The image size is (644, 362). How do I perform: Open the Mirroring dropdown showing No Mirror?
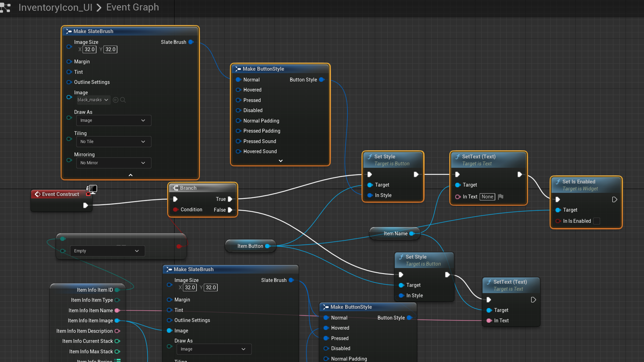(114, 163)
